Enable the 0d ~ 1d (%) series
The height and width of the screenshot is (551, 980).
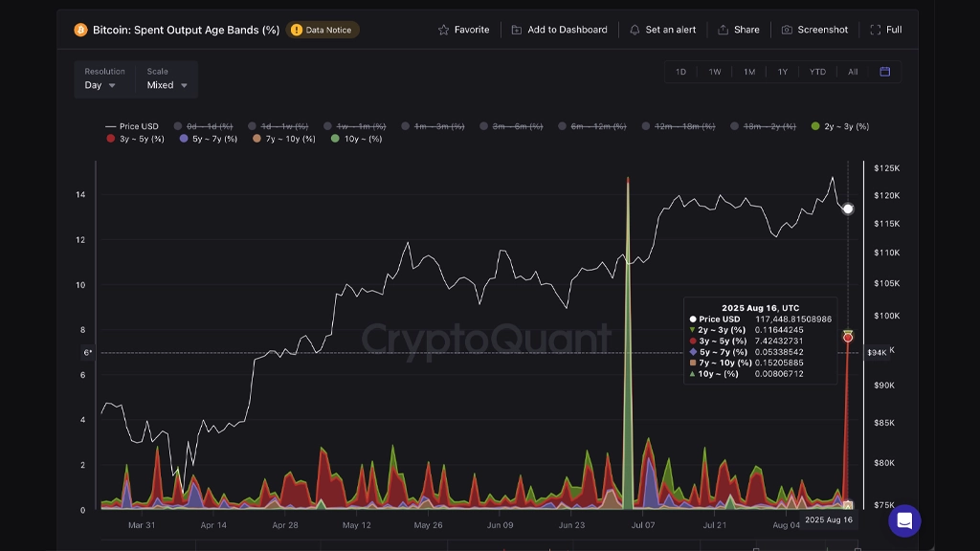203,126
